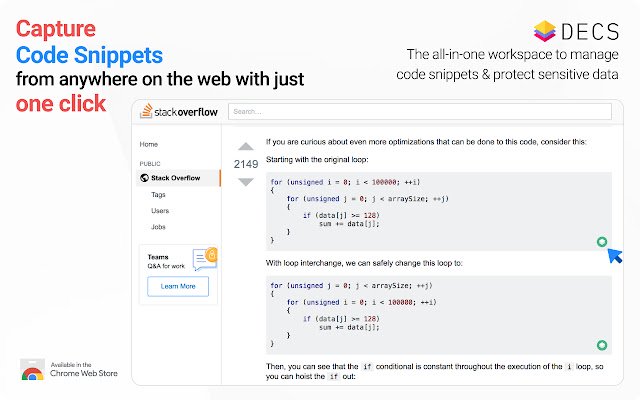Click the Chrome Web Store badge icon

32,370
